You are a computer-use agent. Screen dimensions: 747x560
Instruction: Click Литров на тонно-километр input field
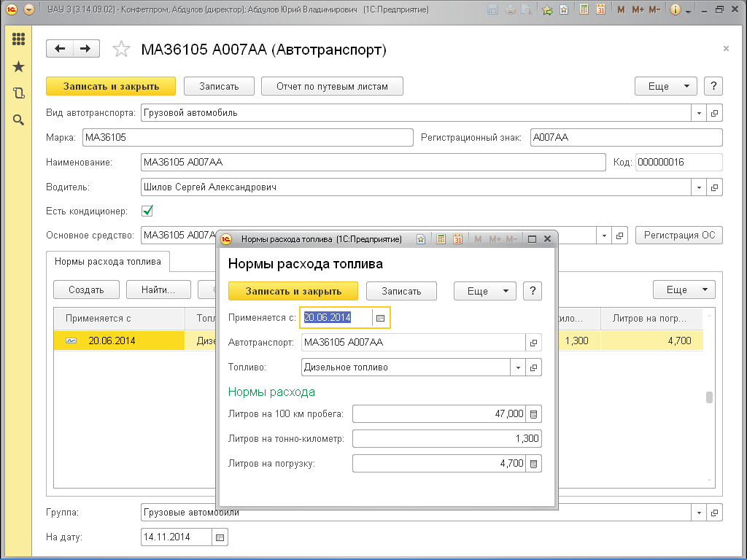(446, 439)
